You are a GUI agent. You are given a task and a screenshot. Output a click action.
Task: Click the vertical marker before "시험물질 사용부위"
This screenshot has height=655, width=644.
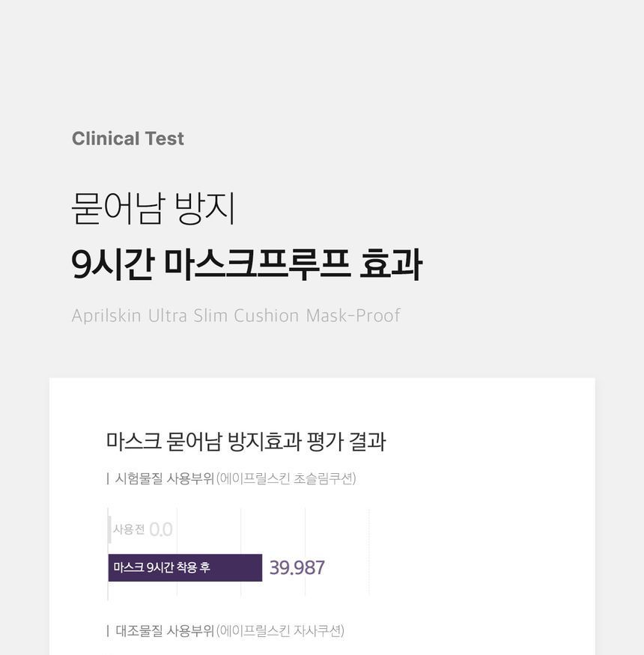(108, 479)
